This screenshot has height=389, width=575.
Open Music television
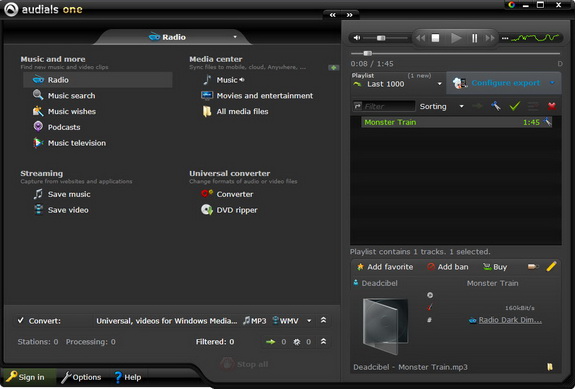coord(69,143)
